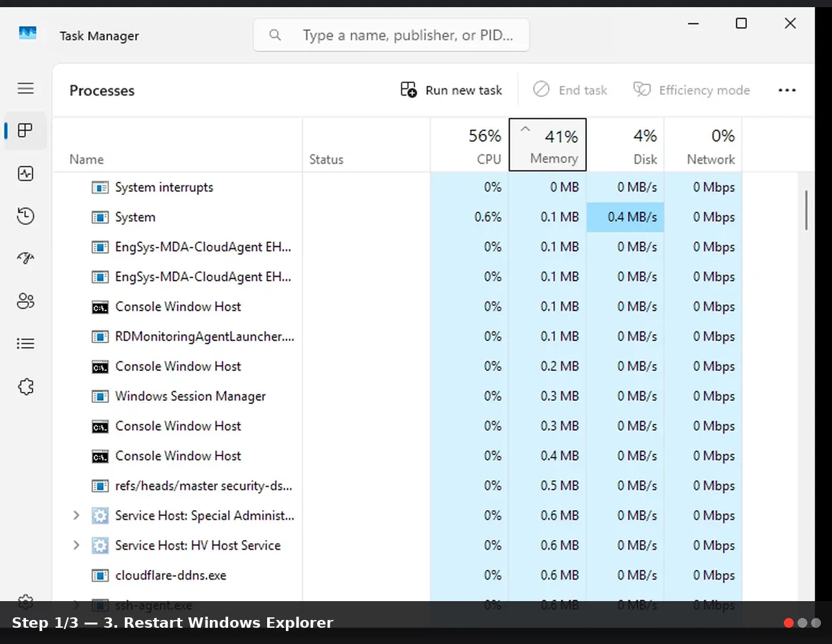Click the search box for processes

coord(391,35)
